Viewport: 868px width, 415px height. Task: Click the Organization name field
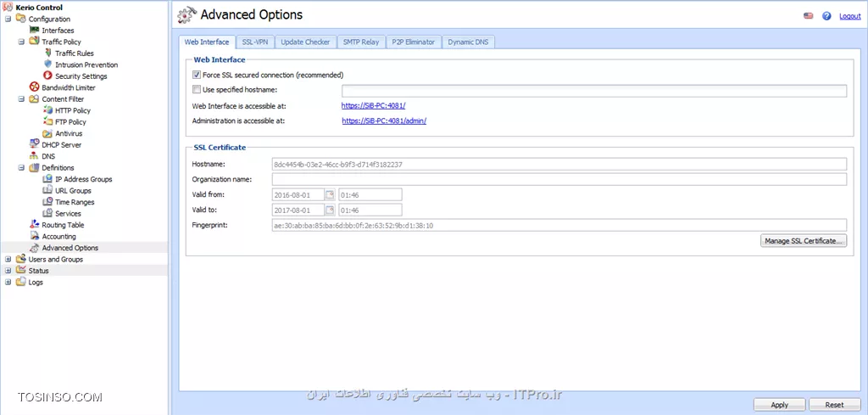pyautogui.click(x=559, y=179)
